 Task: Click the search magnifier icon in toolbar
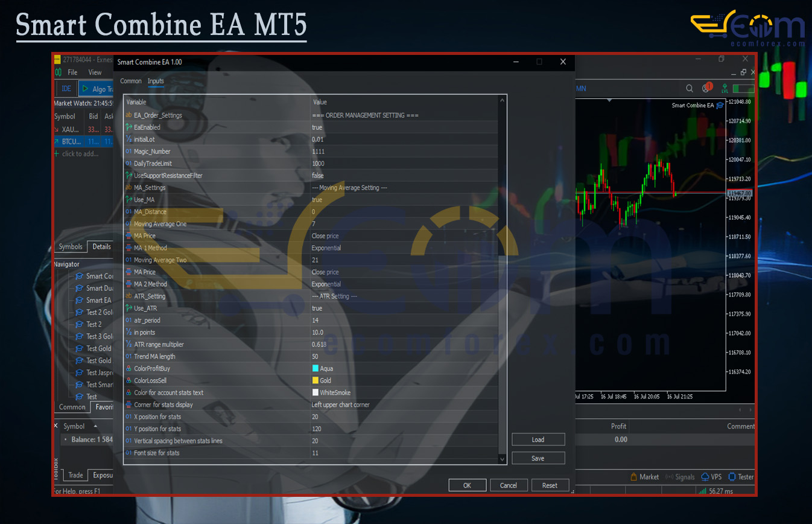(689, 89)
